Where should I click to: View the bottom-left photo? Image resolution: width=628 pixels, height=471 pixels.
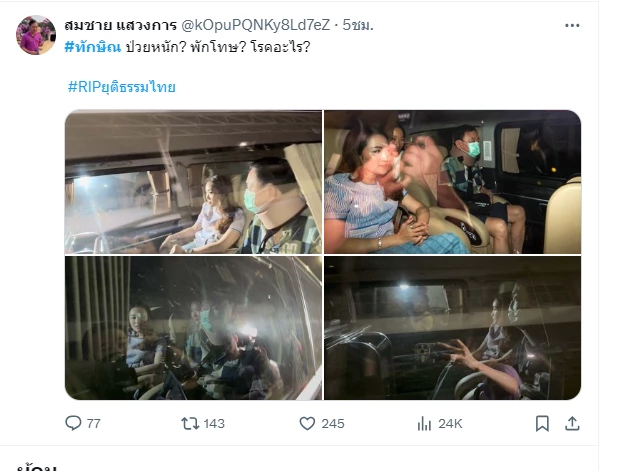pos(193,328)
